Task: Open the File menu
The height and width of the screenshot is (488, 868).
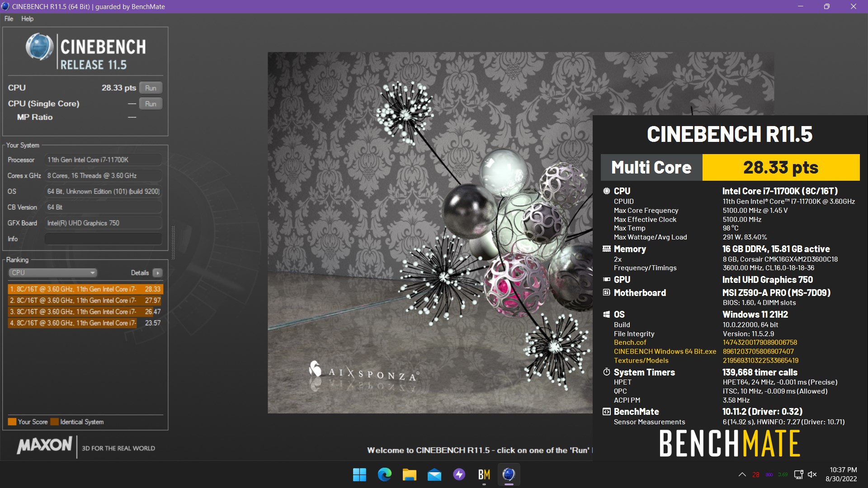Action: 9,19
